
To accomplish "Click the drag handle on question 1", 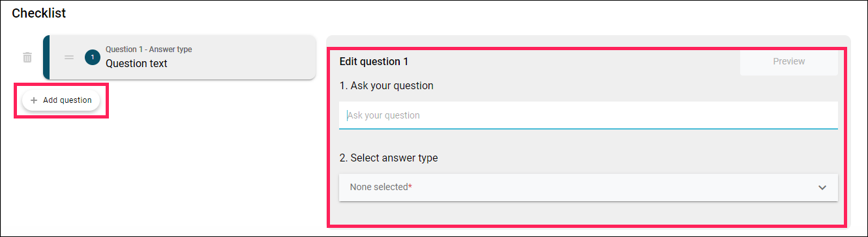I will pyautogui.click(x=69, y=57).
